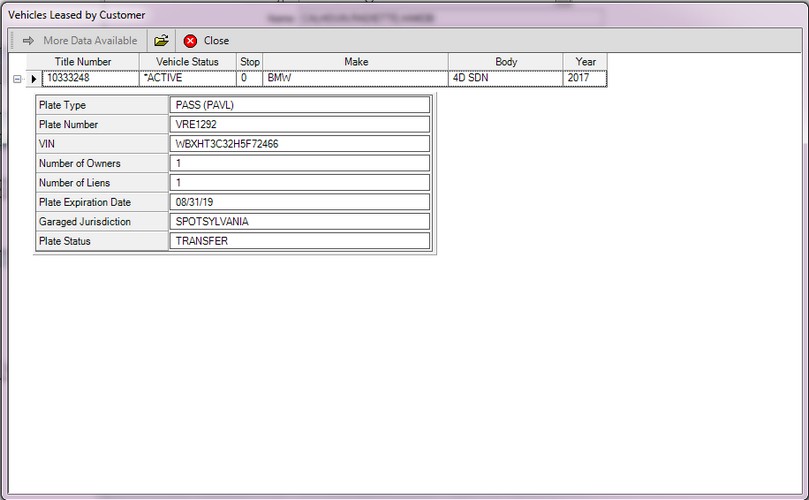Select the 2017 year cell
Screen dimensions: 809x500
point(585,78)
